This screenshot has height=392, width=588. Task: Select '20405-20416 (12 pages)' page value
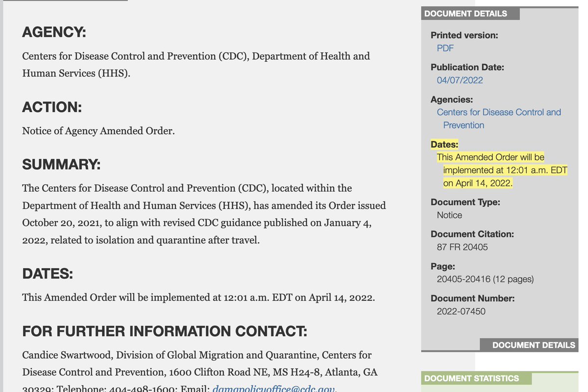pos(485,279)
